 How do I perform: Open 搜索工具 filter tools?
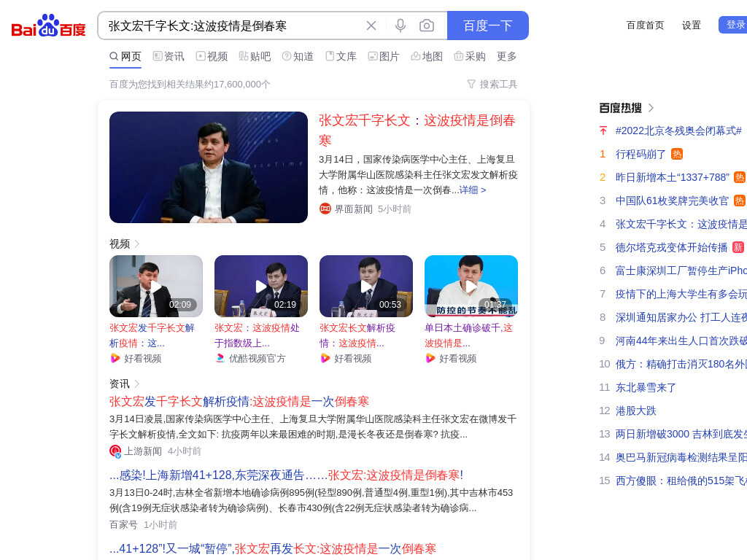point(492,85)
